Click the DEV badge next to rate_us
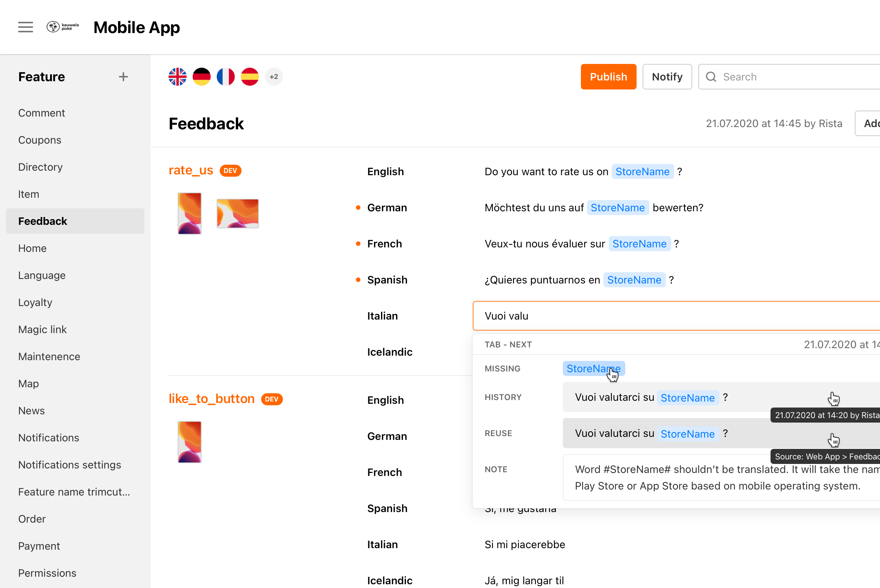880x588 pixels. coord(230,171)
